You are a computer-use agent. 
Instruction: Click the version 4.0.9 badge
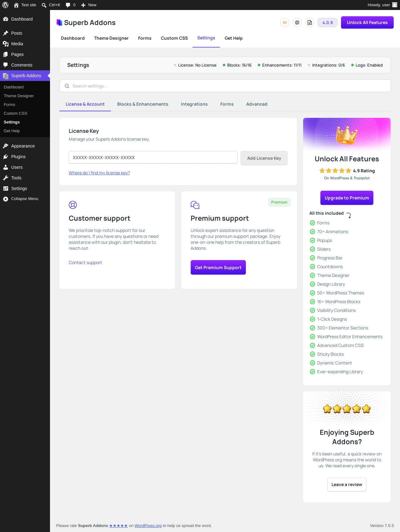click(327, 23)
